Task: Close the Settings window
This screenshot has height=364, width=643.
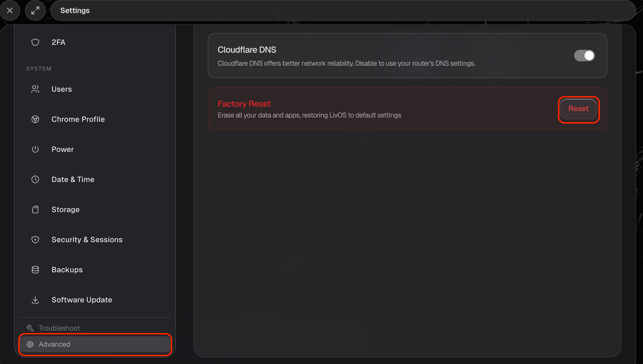Action: coord(10,11)
